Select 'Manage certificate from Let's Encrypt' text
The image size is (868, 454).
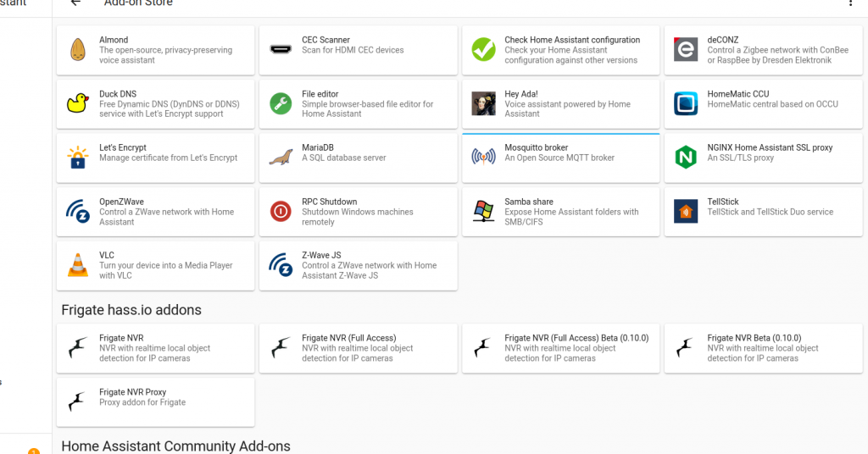(169, 158)
